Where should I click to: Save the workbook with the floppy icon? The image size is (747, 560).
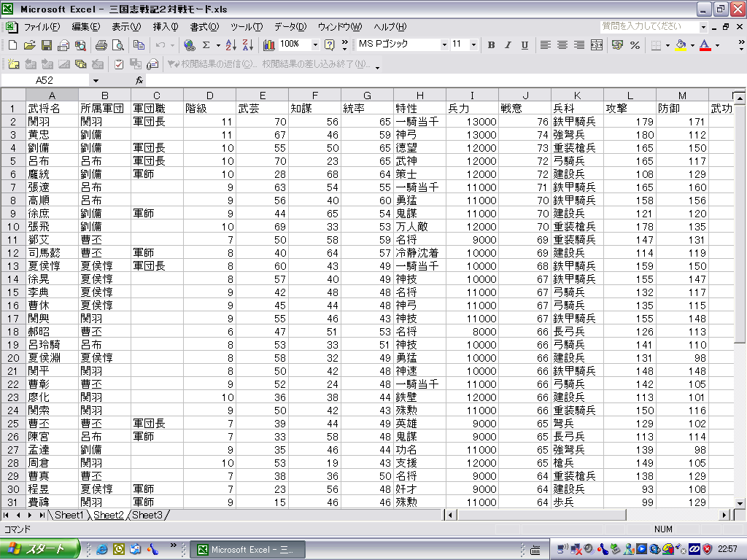pyautogui.click(x=46, y=45)
